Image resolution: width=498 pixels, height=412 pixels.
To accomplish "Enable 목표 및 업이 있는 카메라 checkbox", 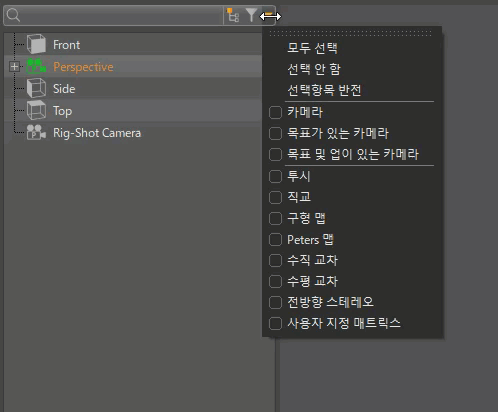I will pyautogui.click(x=275, y=155).
